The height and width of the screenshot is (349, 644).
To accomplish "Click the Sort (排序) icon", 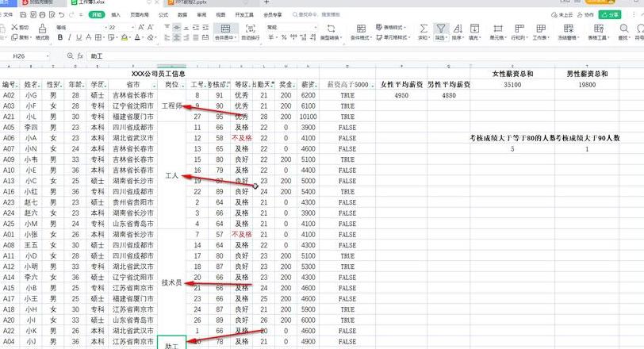I will tap(458, 29).
